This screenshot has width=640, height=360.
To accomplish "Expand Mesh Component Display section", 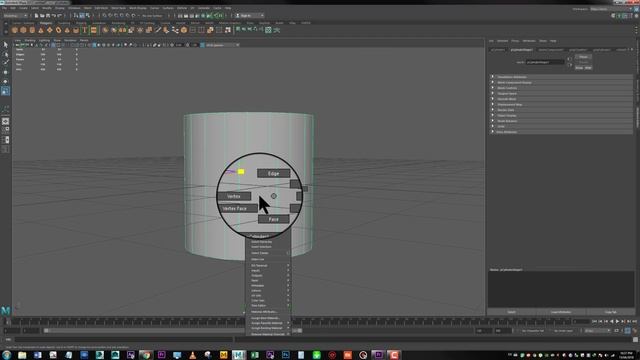I will tap(561, 82).
